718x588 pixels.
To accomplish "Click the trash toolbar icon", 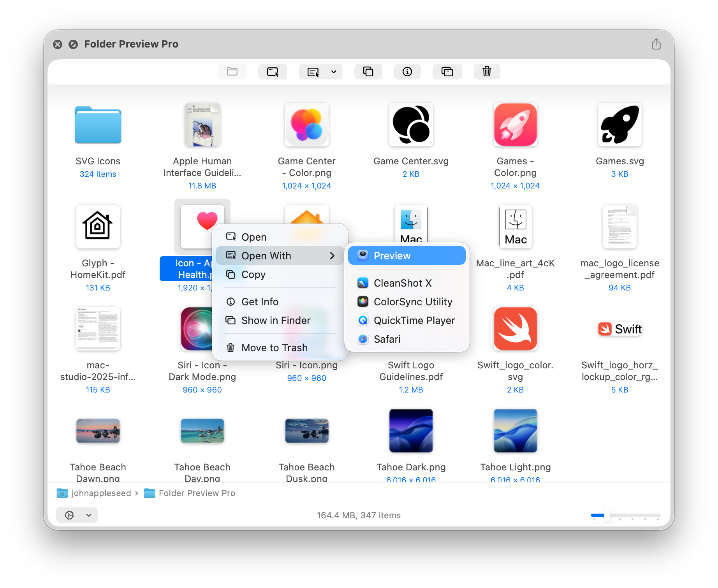I will (487, 72).
